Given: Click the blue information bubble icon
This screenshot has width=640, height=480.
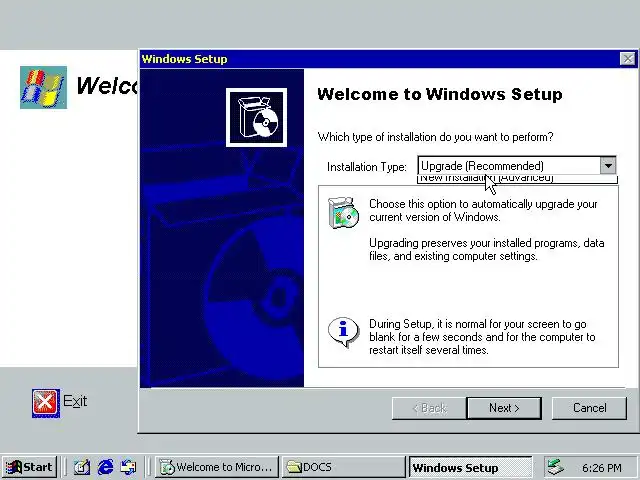Looking at the screenshot, I should (343, 332).
